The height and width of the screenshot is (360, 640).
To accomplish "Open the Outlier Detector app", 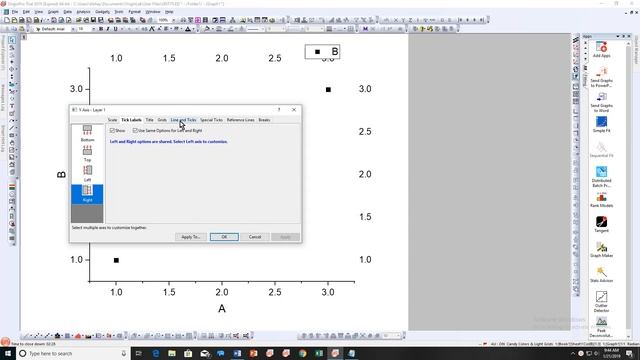I will pyautogui.click(x=601, y=301).
